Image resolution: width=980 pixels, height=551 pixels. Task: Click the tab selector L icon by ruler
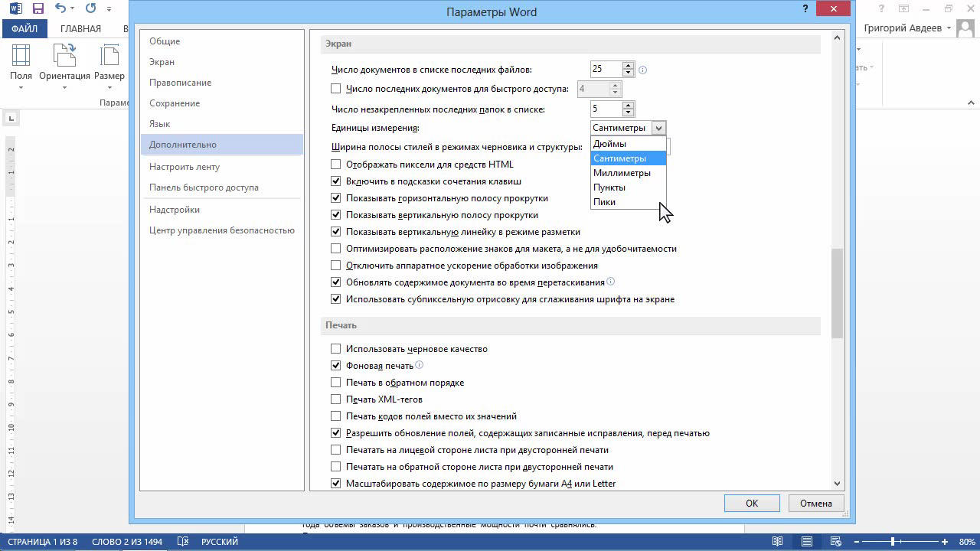pyautogui.click(x=11, y=117)
